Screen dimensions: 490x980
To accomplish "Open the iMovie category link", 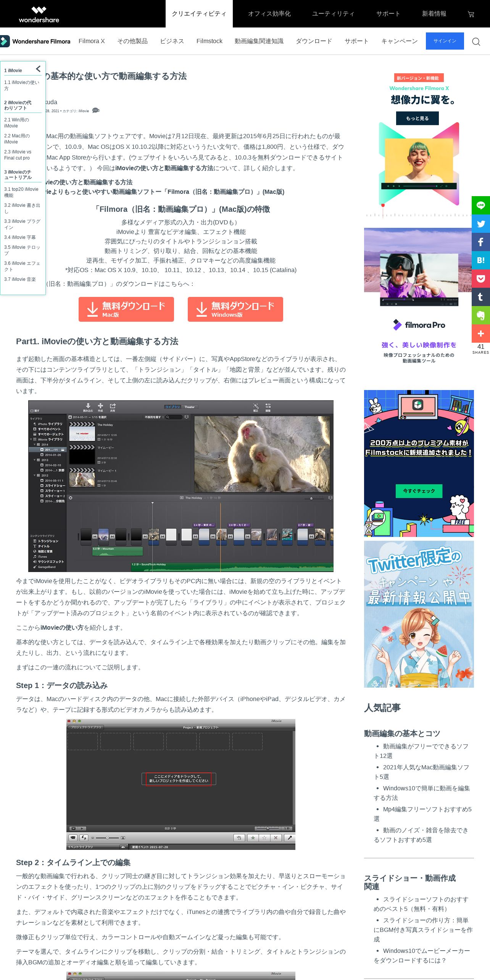I will (x=84, y=111).
